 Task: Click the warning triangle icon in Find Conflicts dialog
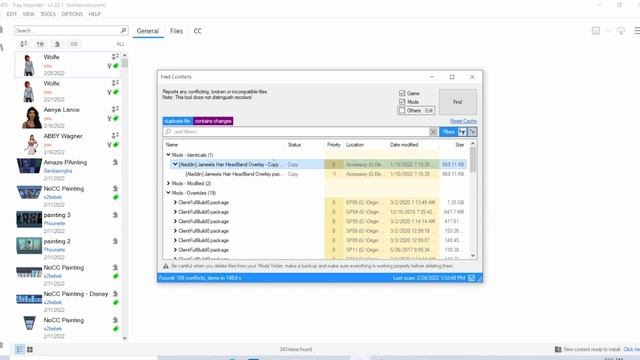pyautogui.click(x=166, y=266)
